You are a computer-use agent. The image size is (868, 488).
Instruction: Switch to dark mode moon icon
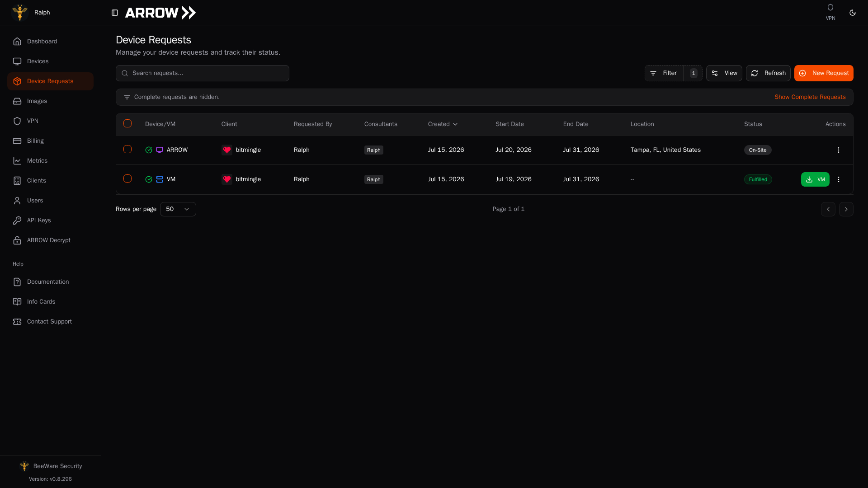tap(853, 13)
